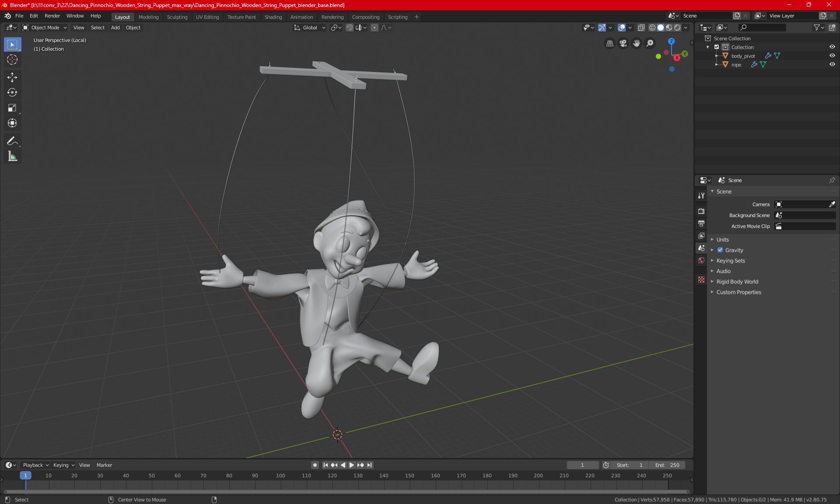
Task: Open the Output properties tab
Action: (x=701, y=224)
